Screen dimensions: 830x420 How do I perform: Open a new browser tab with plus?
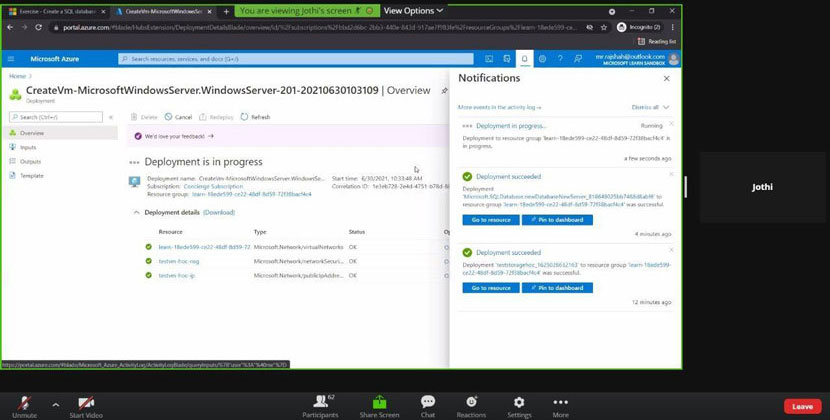[226, 11]
